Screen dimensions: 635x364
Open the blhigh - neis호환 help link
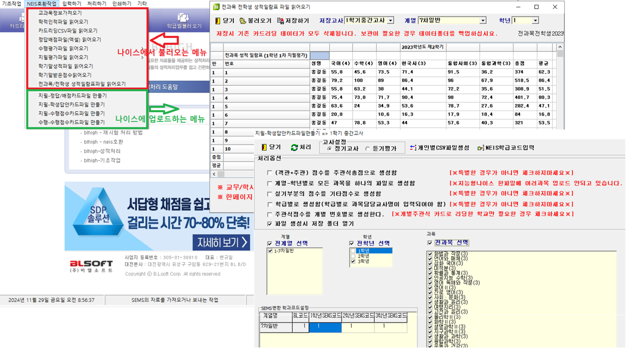pos(103,142)
